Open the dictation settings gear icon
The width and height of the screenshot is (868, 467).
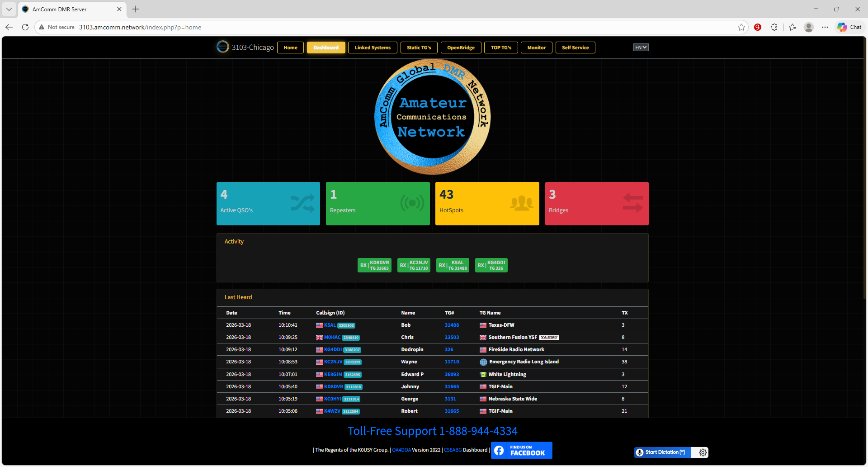click(702, 452)
